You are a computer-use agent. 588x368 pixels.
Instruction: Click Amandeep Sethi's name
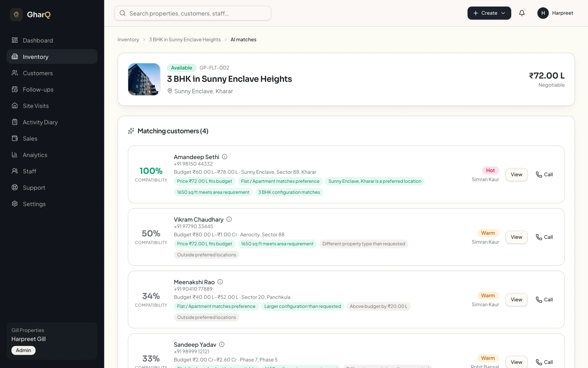[196, 157]
